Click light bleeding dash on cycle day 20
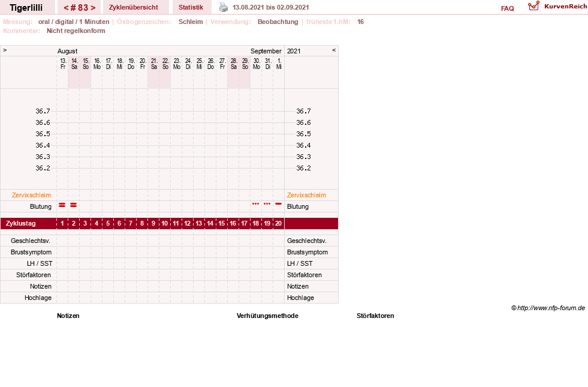 click(278, 204)
